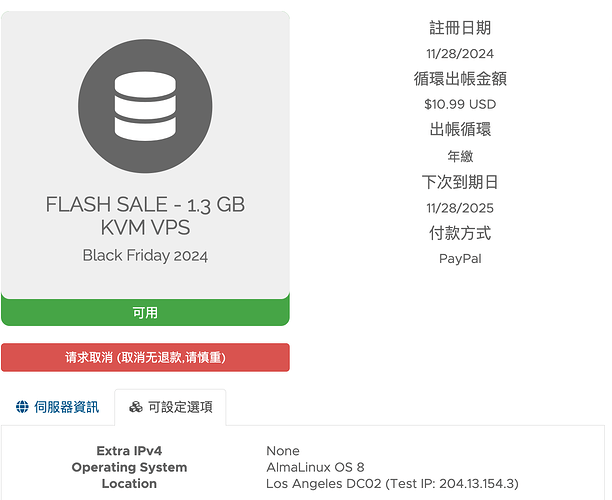Click the green 可用 status bar
The height and width of the screenshot is (500, 612).
tap(145, 312)
